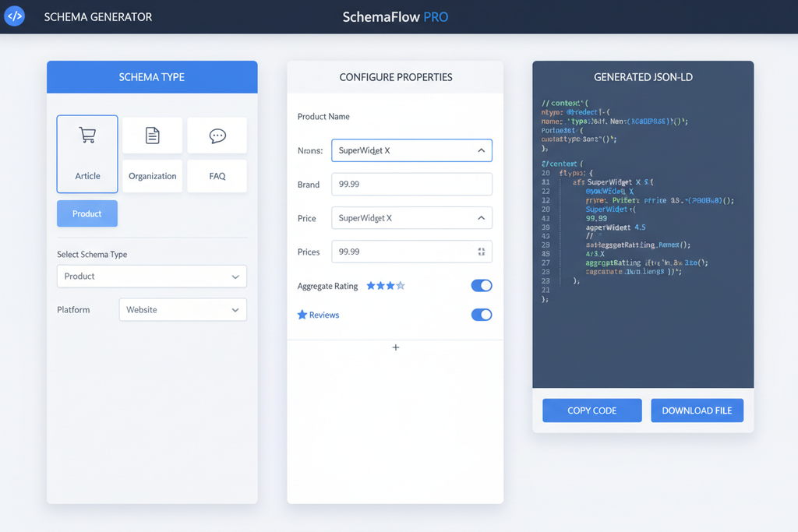
Task: Click the plus icon below the Reviews row
Action: [x=395, y=347]
